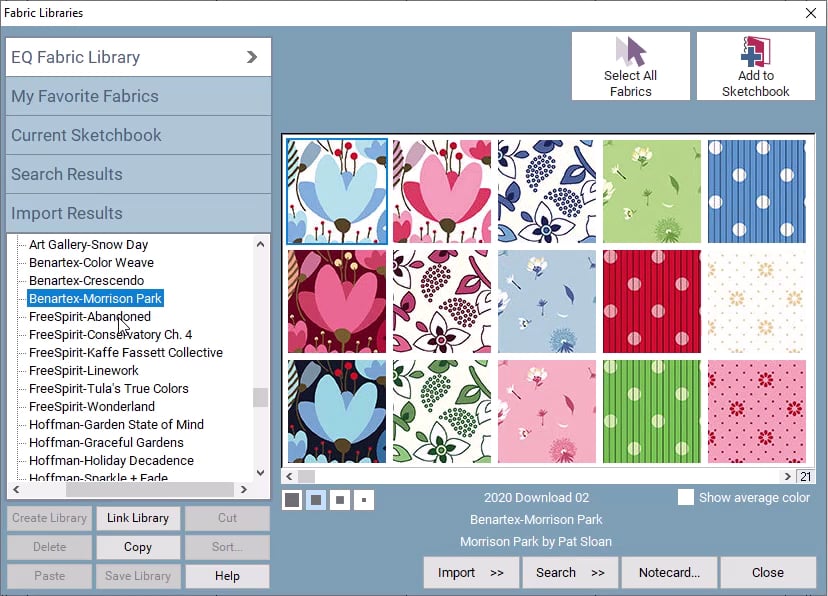Select the pink tulip on maroon fabric
The height and width of the screenshot is (596, 828).
(x=337, y=301)
